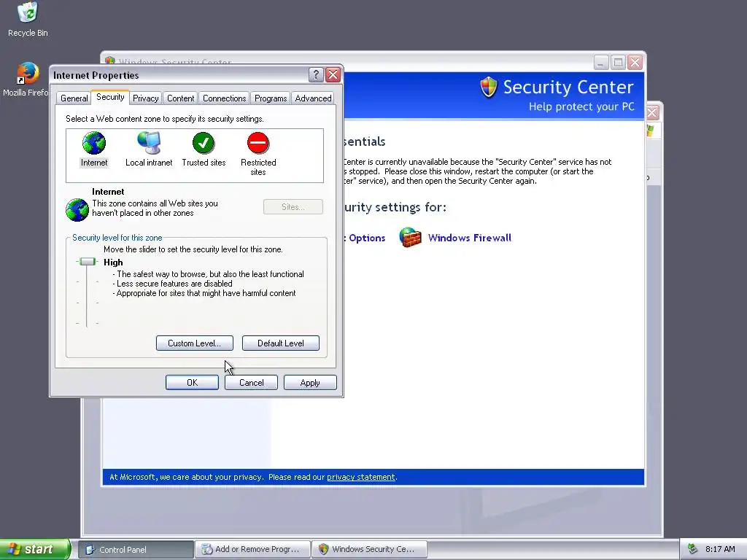Click the large Internet globe beside zone description
This screenshot has height=560, width=747.
[77, 209]
